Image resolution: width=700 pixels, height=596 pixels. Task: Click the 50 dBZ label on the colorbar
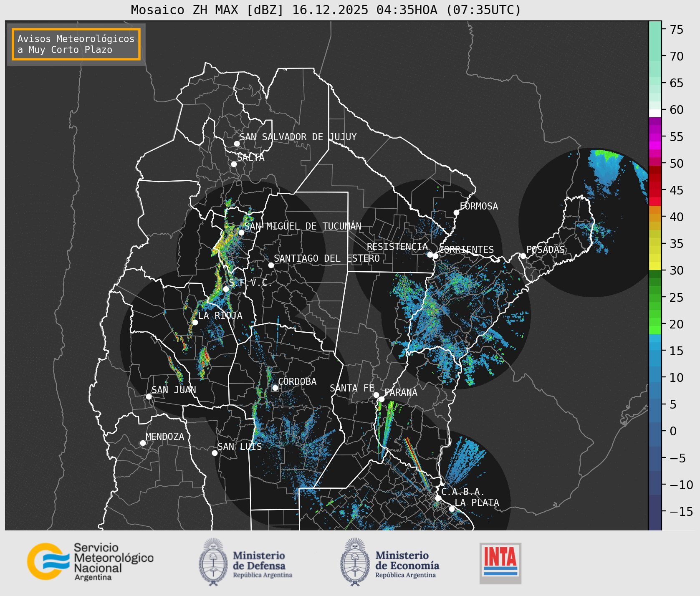pos(677,163)
